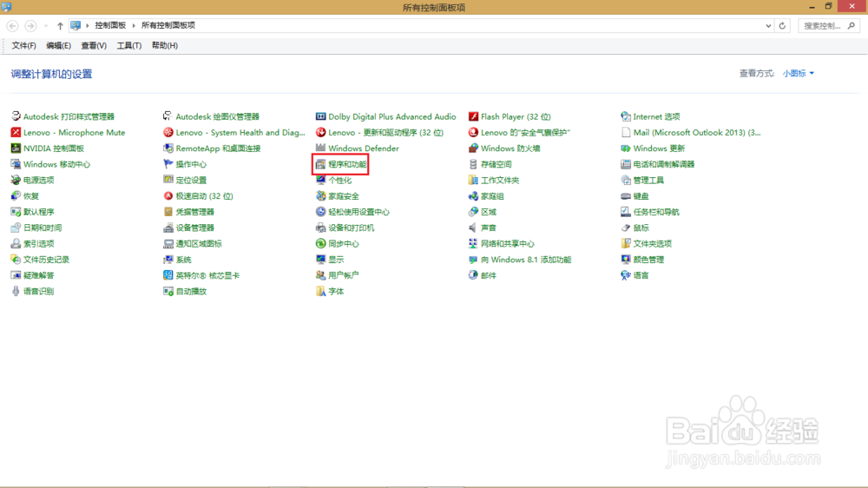Open 家庭组 link
This screenshot has height=488, width=868.
[493, 196]
